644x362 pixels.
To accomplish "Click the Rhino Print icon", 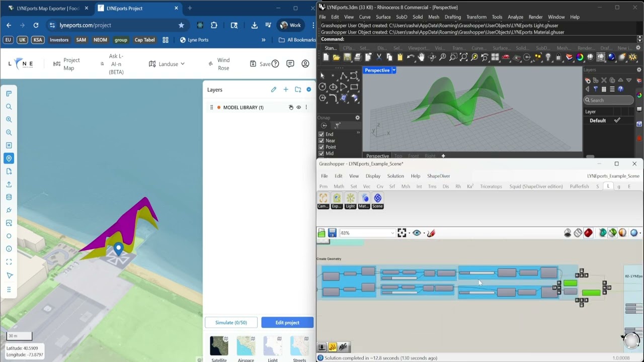I will [x=358, y=57].
